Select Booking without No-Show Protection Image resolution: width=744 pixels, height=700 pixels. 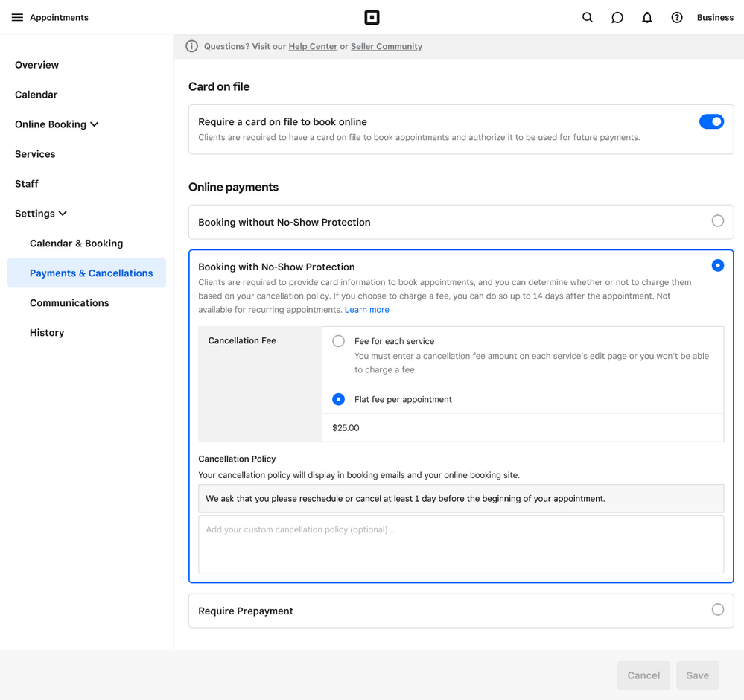point(717,221)
